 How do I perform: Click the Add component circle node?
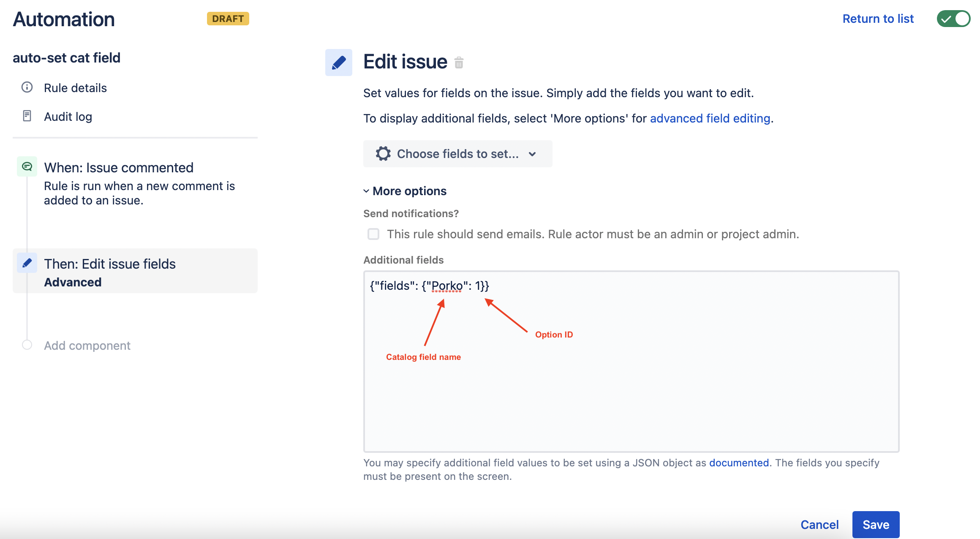pos(27,345)
